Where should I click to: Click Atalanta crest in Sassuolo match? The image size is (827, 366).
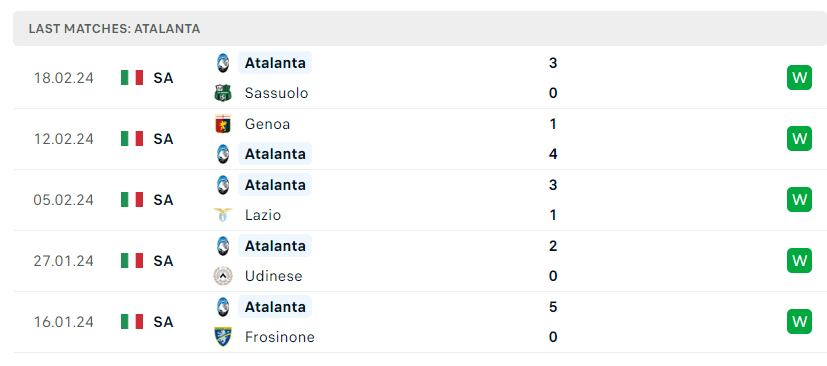click(223, 63)
